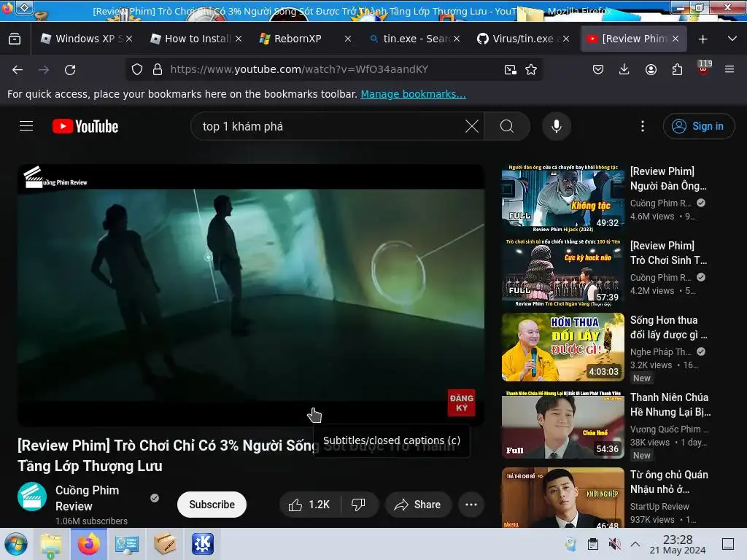The width and height of the screenshot is (747, 560).
Task: Open package box icon in taskbar
Action: pyautogui.click(x=165, y=544)
